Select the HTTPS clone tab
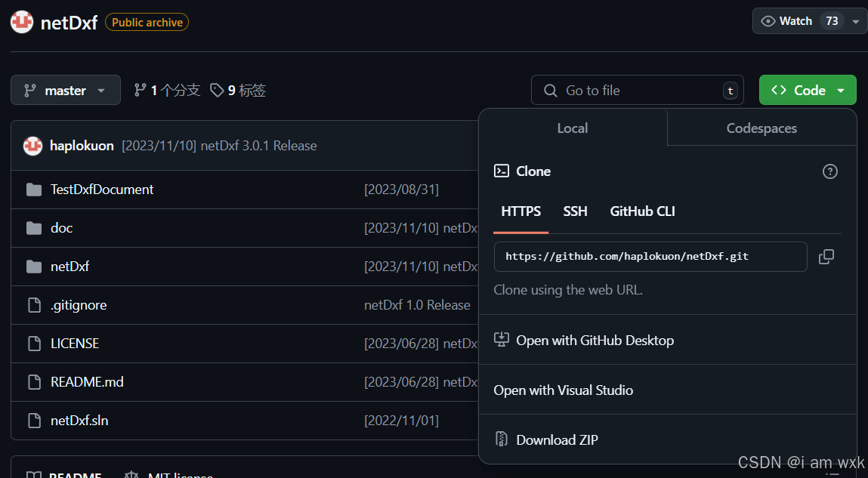868x478 pixels. (521, 211)
